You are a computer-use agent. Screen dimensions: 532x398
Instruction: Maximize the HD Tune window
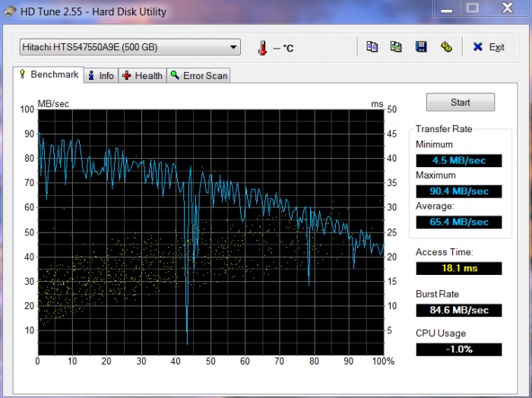point(473,8)
